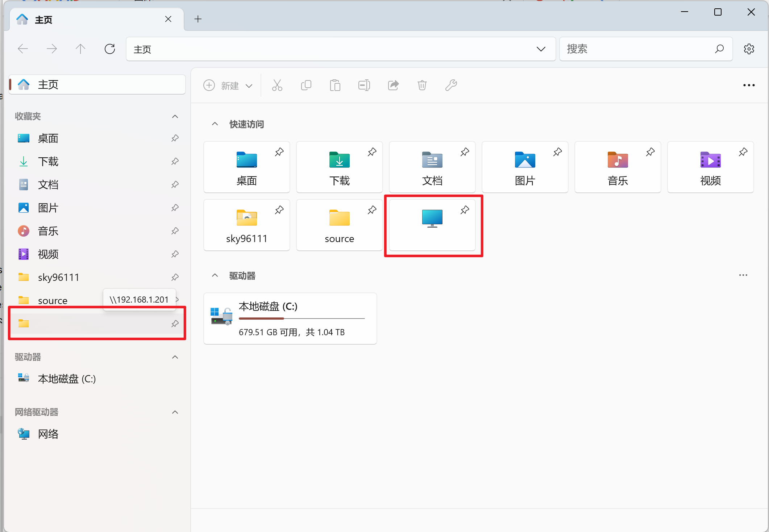Image resolution: width=769 pixels, height=532 pixels.
Task: Click the Properties wrench icon
Action: pyautogui.click(x=451, y=86)
